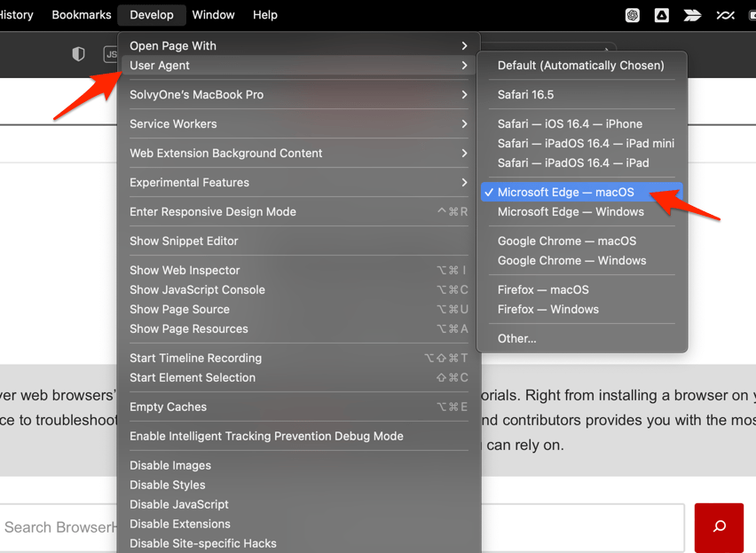
Task: Select Google Chrome — macOS user agent
Action: (x=582, y=241)
